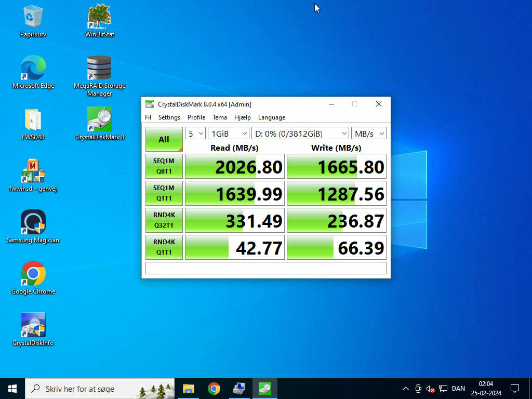
Task: Run the RND4K Q1T1 test
Action: tap(164, 247)
